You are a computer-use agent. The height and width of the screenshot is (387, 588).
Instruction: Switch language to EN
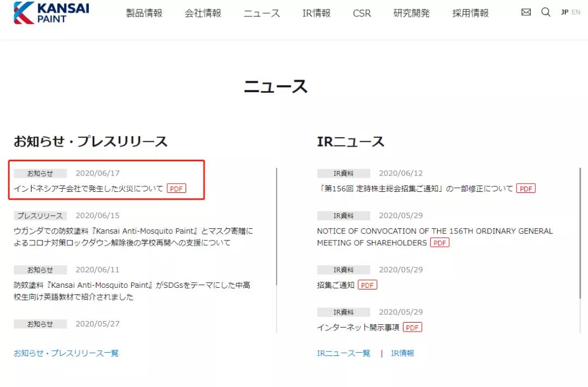[x=575, y=12]
